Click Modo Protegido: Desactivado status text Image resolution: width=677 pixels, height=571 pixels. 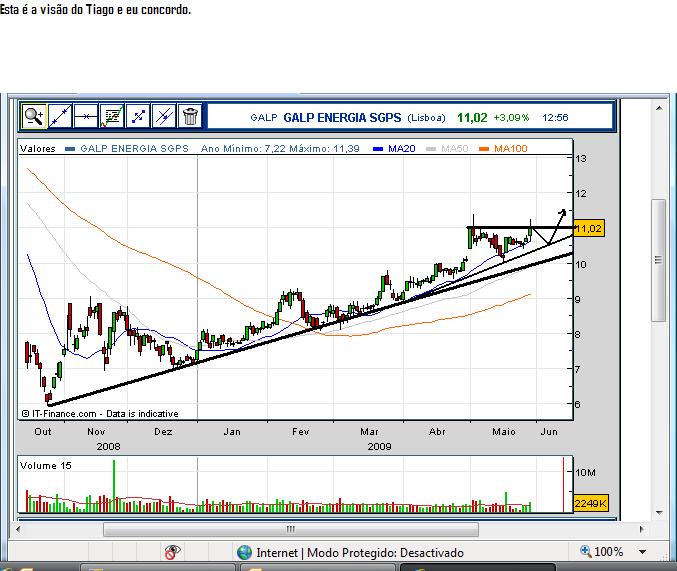(385, 553)
